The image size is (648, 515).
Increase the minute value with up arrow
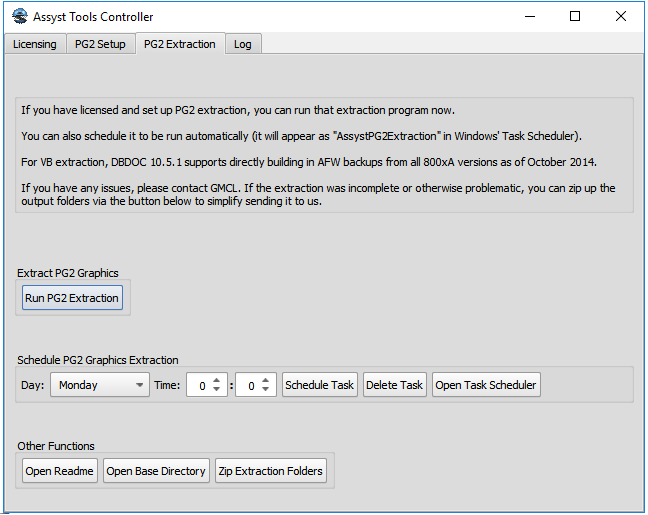pos(267,380)
